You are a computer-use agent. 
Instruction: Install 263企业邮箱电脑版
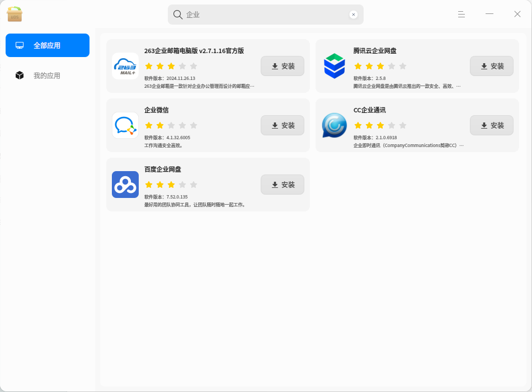(283, 66)
